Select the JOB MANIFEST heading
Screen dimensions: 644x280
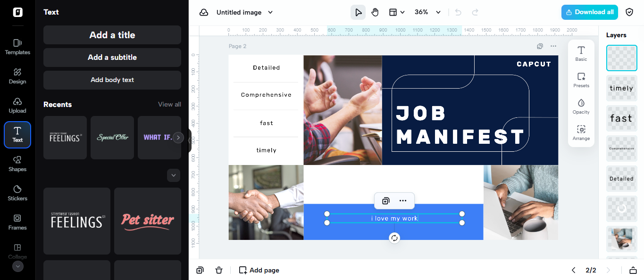click(460, 125)
